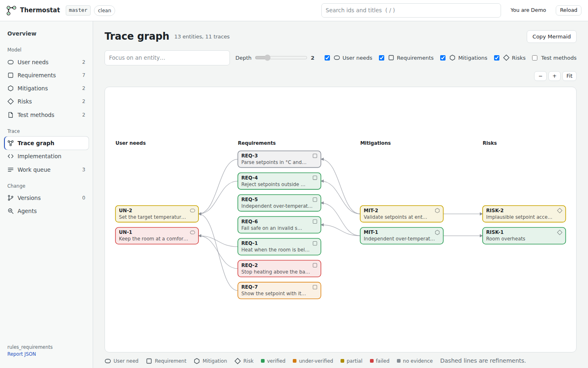Click the square icon on REQ-3 node
This screenshot has height=368, width=588.
coord(315,156)
